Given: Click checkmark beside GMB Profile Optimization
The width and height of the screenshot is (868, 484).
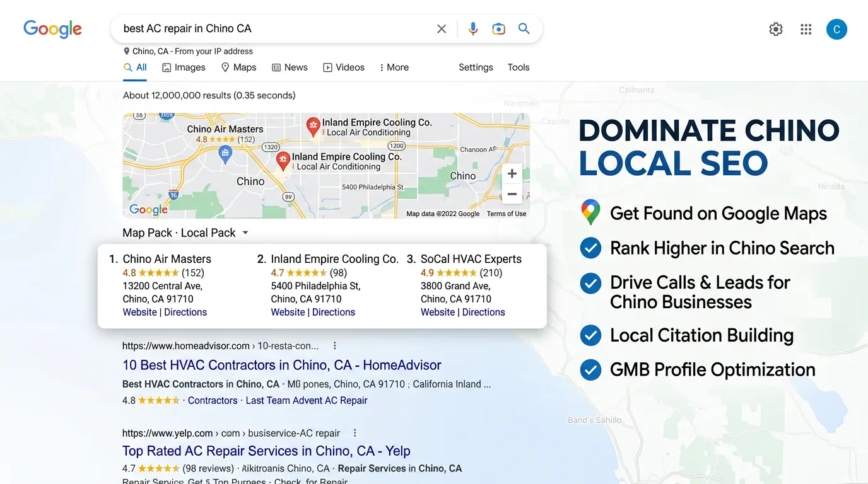Looking at the screenshot, I should pyautogui.click(x=590, y=369).
